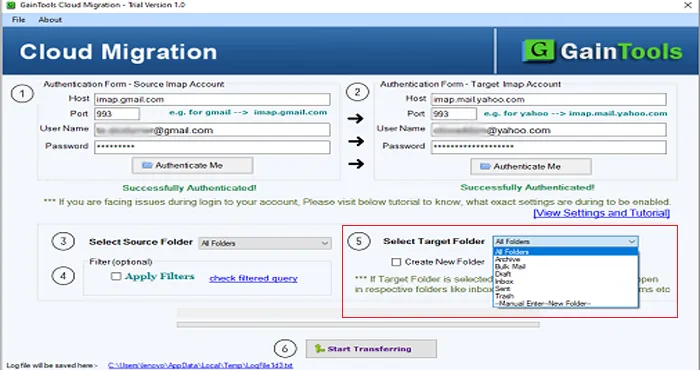The height and width of the screenshot is (370, 700).
Task: Click the green icon on Start Transferring
Action: [319, 349]
